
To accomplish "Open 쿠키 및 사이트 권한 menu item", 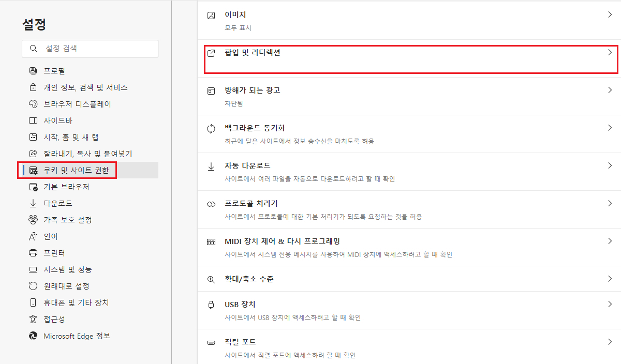I will 76,170.
